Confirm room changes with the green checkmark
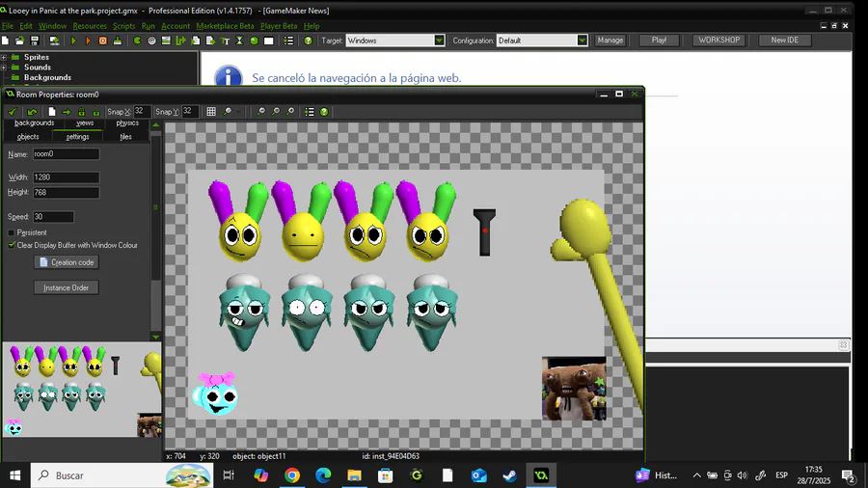 tap(13, 112)
